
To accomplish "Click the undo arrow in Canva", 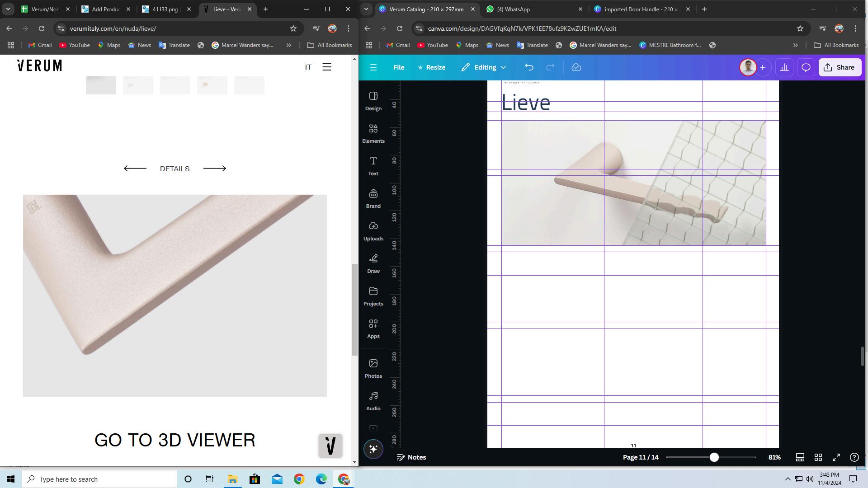I will [529, 67].
